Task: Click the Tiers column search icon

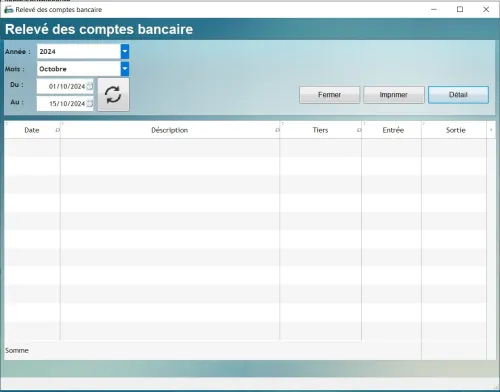Action: coord(359,130)
